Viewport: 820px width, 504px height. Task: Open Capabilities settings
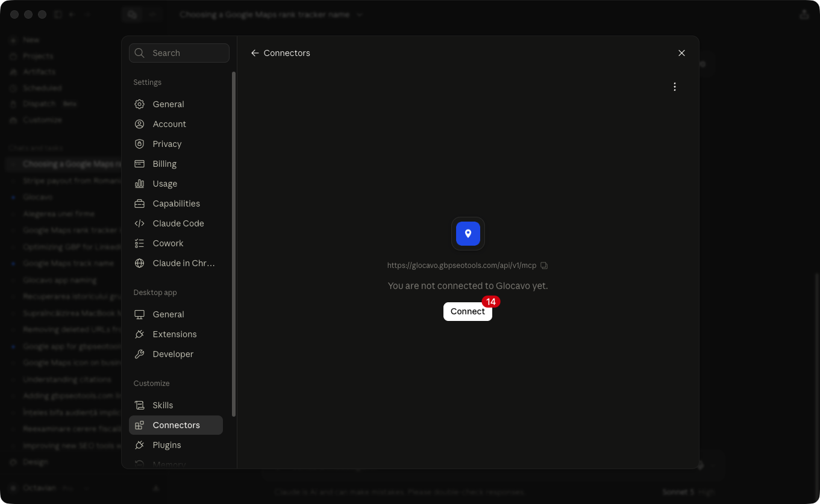pos(176,204)
